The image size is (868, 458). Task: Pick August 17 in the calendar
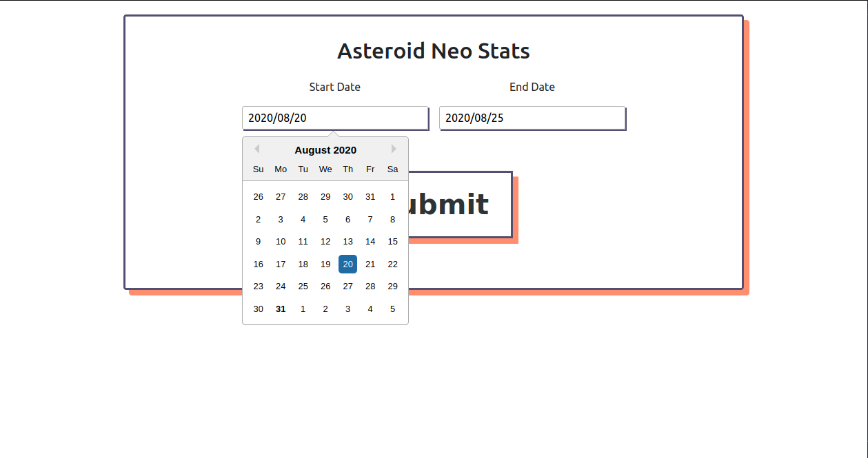[281, 264]
